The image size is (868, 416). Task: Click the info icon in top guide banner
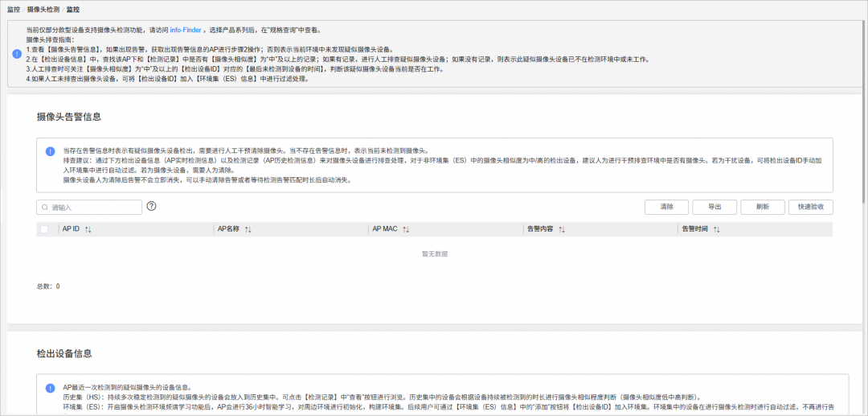pos(17,55)
